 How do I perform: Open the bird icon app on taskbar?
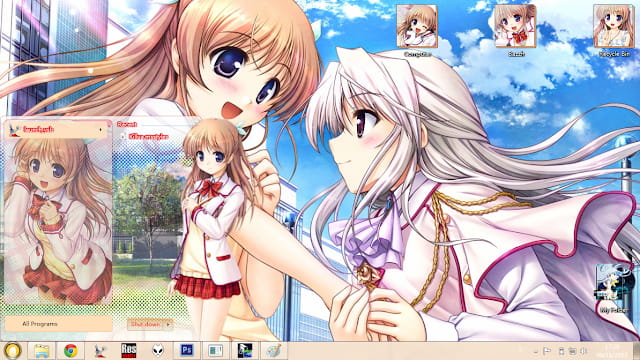100,351
